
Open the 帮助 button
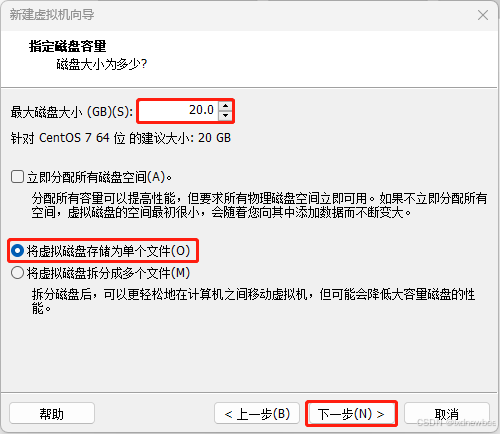click(x=52, y=413)
